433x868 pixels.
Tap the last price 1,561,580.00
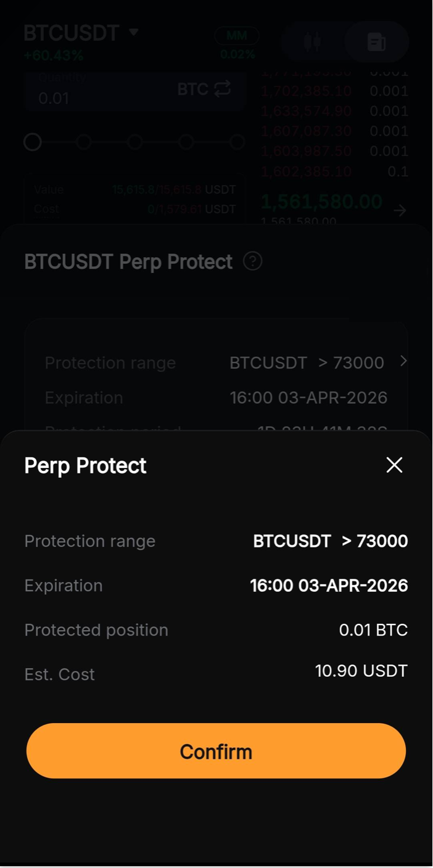[321, 202]
